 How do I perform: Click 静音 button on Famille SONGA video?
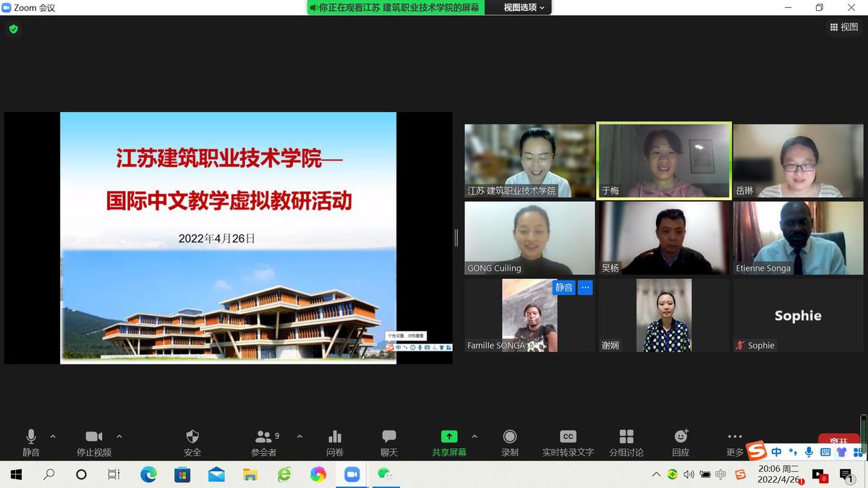point(564,288)
